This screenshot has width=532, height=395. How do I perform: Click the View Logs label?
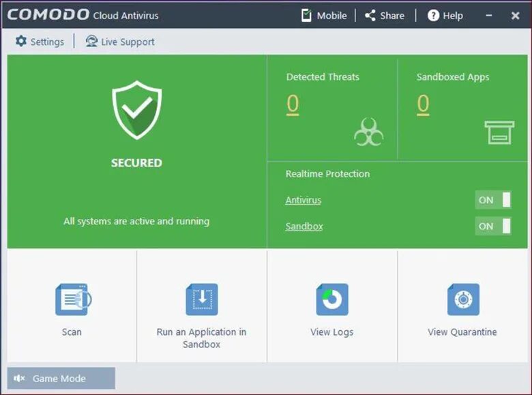pos(332,332)
